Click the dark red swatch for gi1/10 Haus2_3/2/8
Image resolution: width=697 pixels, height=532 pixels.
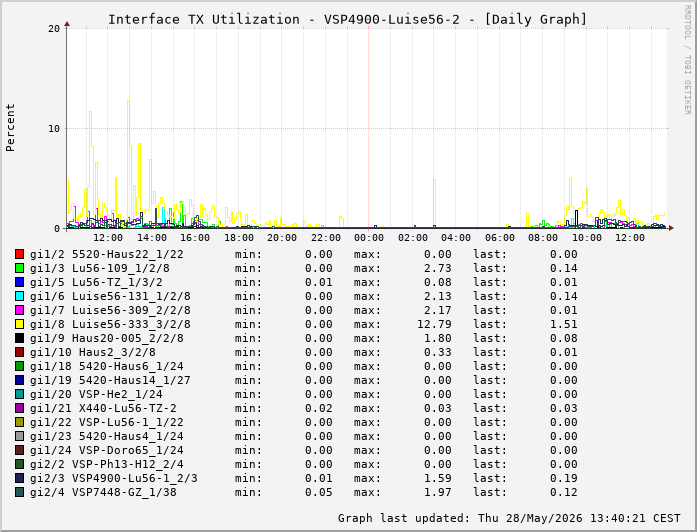[x=19, y=352]
